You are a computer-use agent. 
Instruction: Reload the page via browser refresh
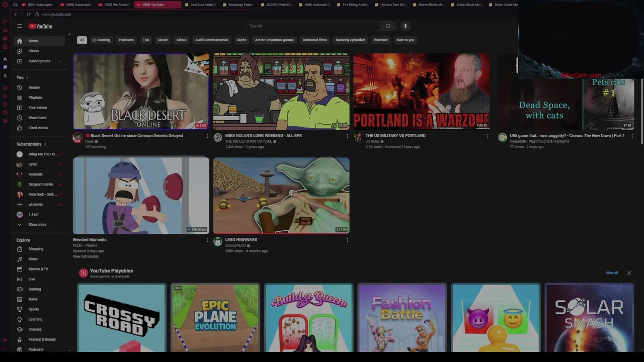tap(29, 14)
